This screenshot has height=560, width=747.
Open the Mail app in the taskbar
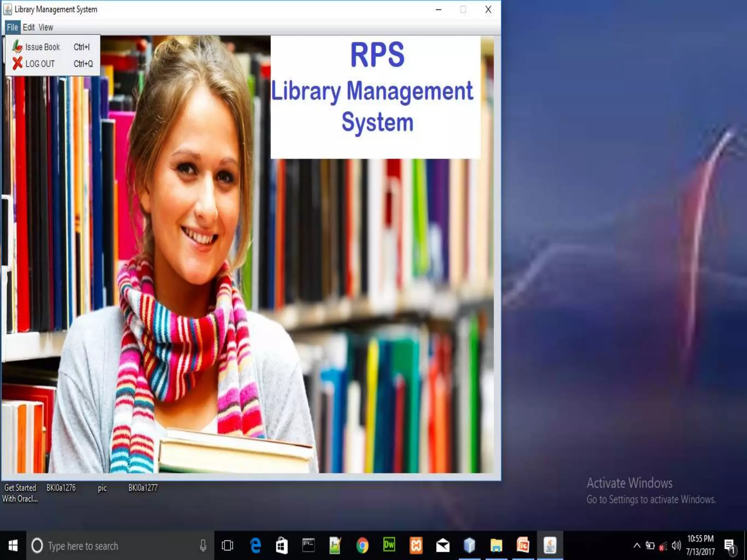point(442,545)
